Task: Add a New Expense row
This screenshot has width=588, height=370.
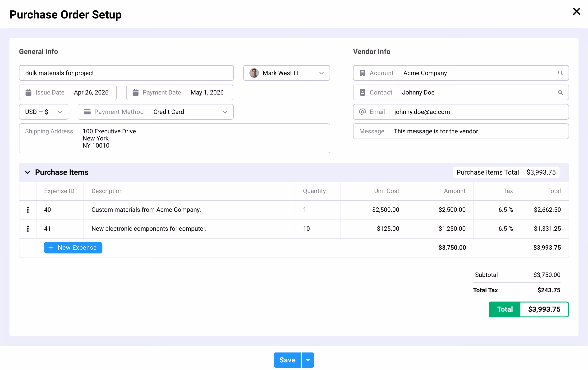Action: (x=73, y=248)
